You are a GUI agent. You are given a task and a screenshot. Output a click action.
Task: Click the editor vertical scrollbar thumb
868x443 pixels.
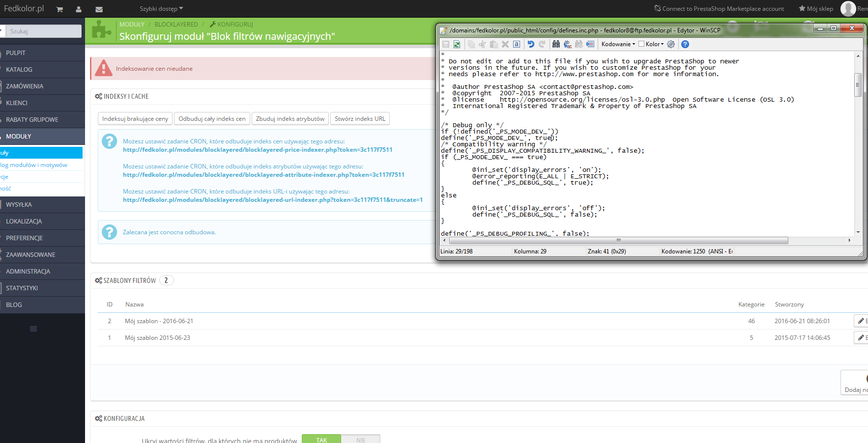(858, 85)
